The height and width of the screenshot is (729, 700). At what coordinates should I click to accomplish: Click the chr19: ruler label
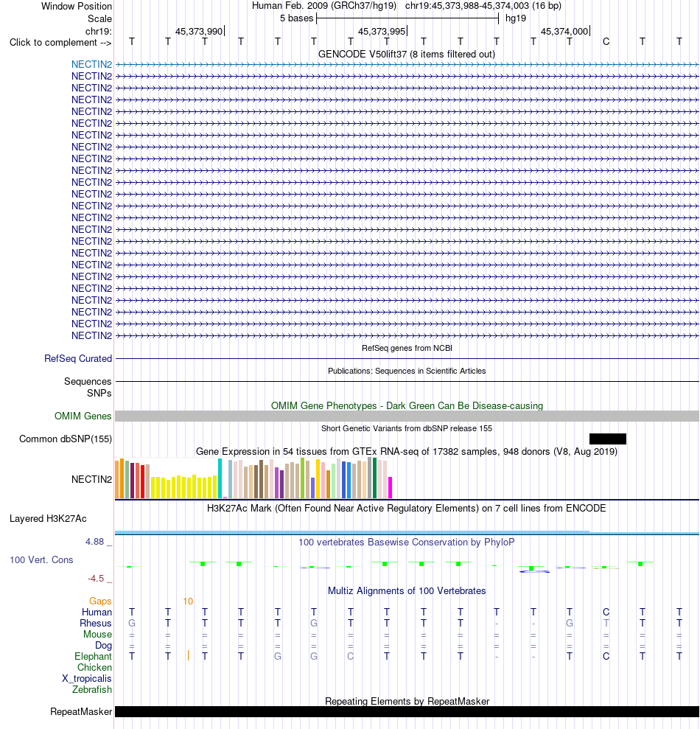[x=98, y=31]
